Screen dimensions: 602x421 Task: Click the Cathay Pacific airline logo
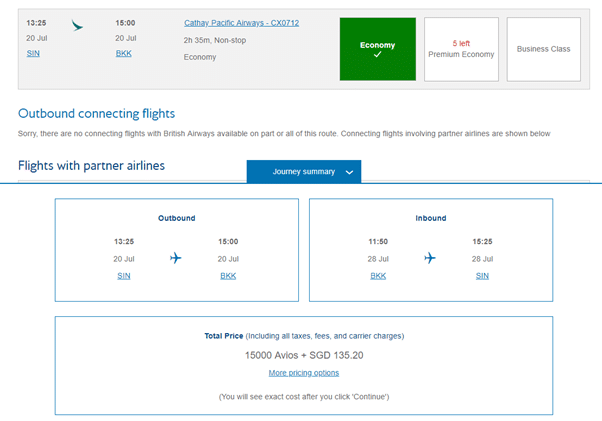click(79, 23)
